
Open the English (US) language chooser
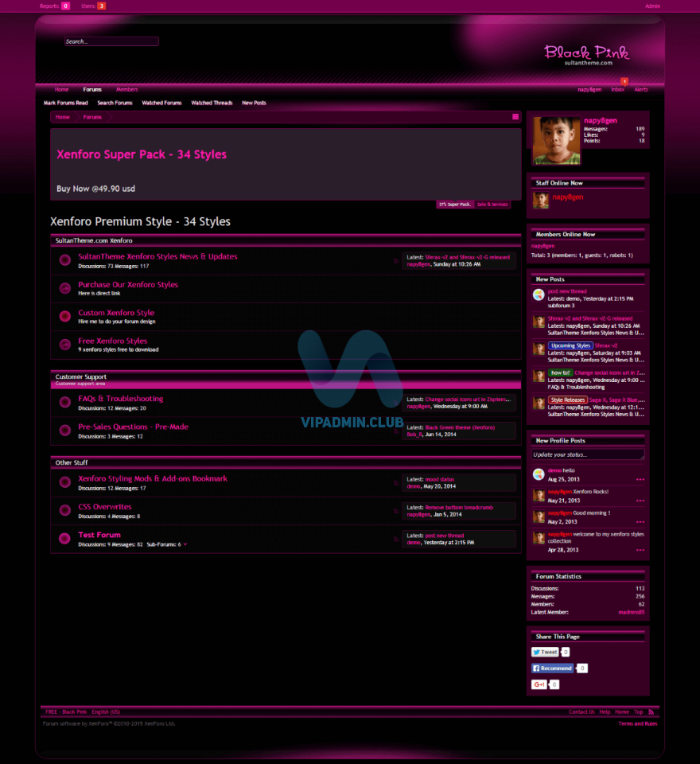106,711
